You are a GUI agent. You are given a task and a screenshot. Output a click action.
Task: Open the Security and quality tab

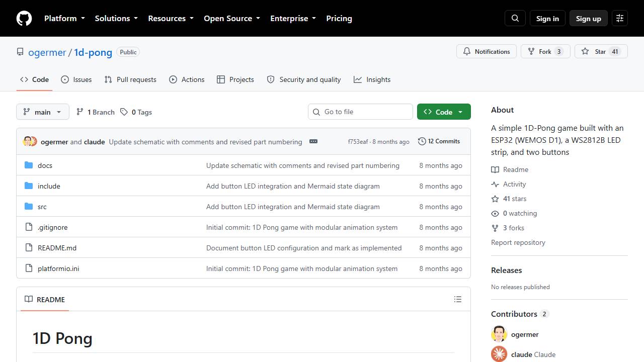(304, 79)
